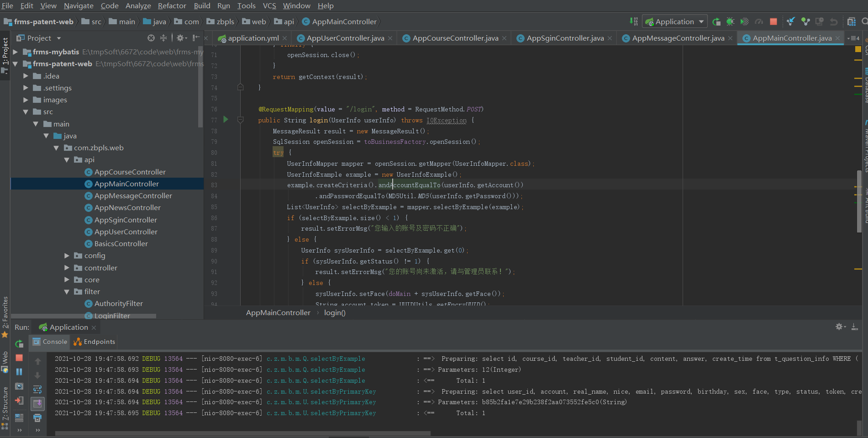Click the login() breadcrumb below editor
Image resolution: width=868 pixels, height=438 pixels.
[x=335, y=313]
